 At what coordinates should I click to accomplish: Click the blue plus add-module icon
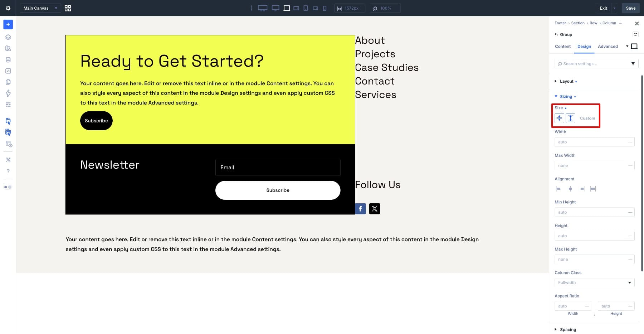8,24
